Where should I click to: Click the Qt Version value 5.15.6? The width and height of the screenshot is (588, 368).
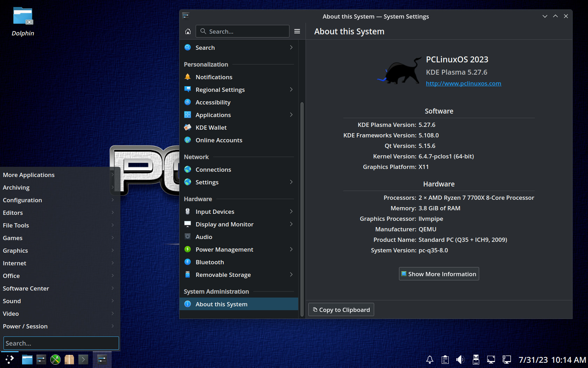(427, 146)
